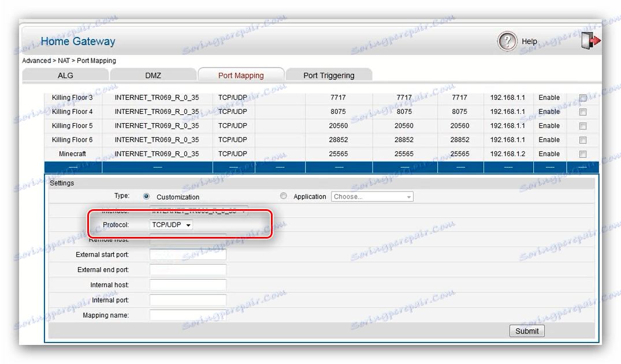Click the Killing Floor 4 mapping name

click(x=72, y=112)
